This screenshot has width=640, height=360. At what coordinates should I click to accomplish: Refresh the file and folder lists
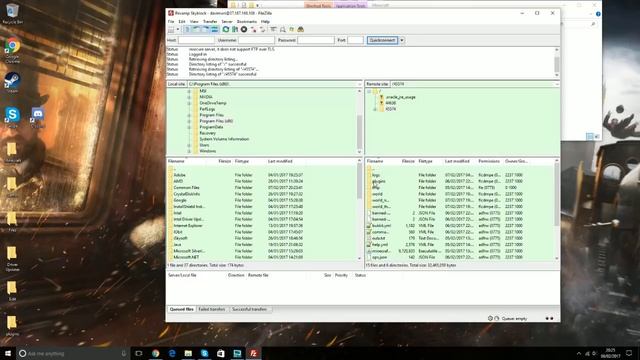[226, 29]
